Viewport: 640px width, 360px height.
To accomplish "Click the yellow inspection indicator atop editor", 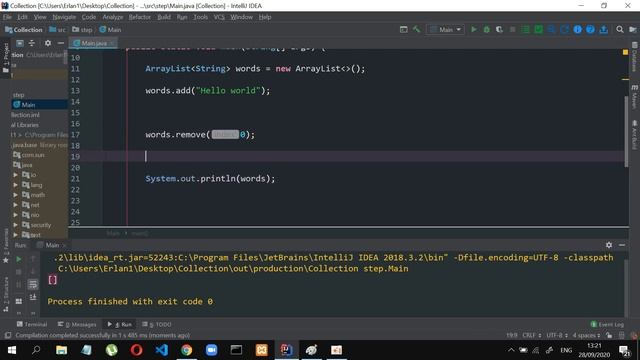I will (x=625, y=52).
